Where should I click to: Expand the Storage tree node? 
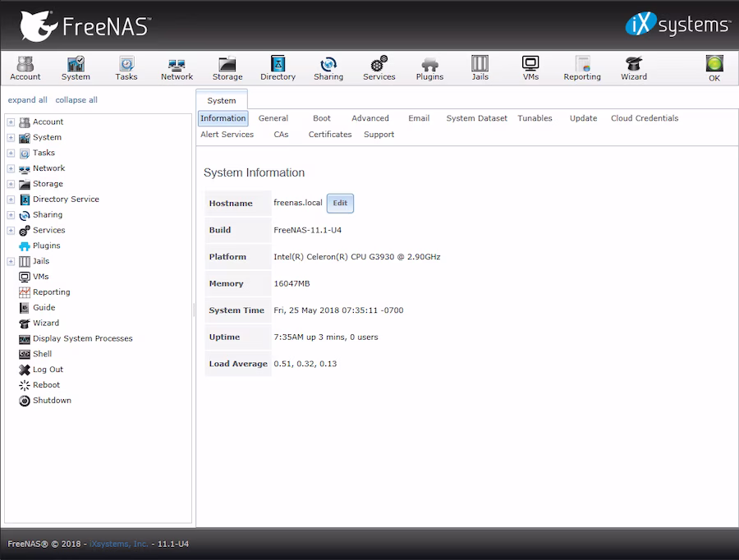click(x=11, y=184)
